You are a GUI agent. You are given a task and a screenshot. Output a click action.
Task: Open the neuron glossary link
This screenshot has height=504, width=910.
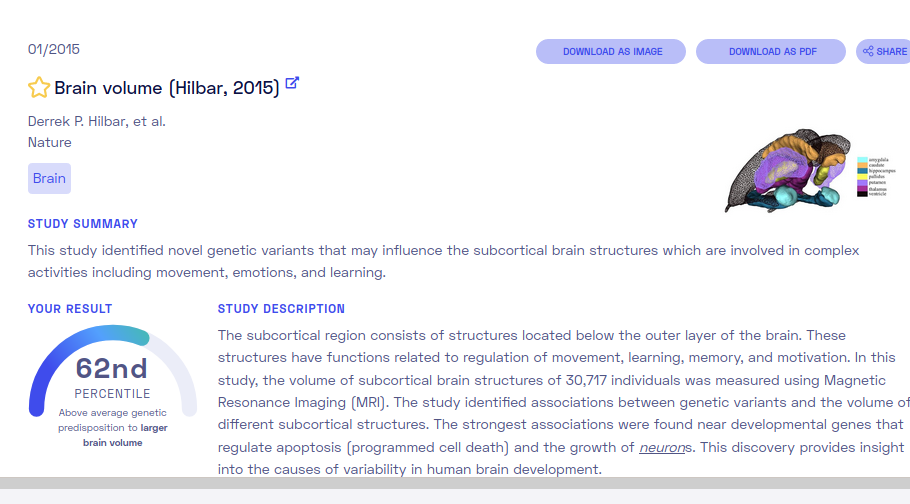pos(662,447)
